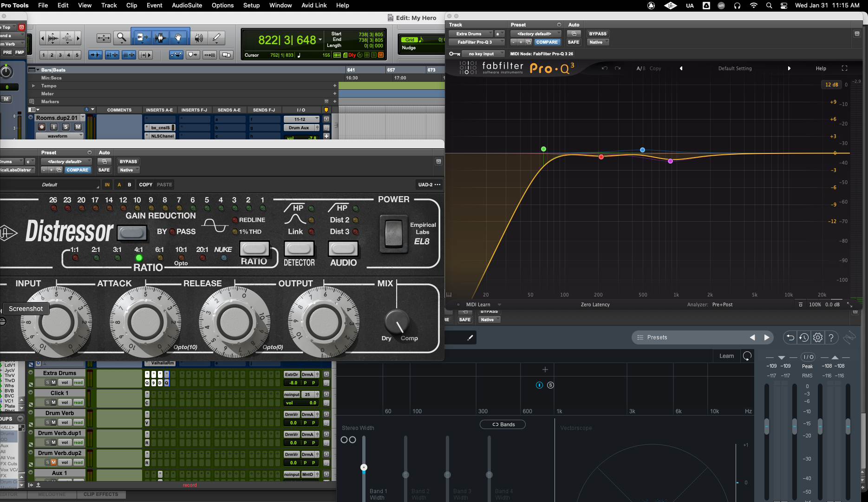Go to next preset in Pro-Q 3
The width and height of the screenshot is (868, 502).
789,68
